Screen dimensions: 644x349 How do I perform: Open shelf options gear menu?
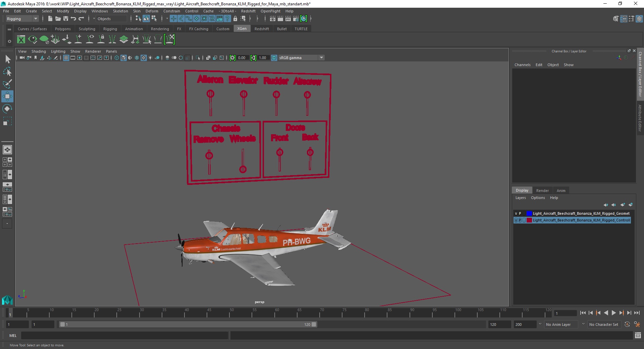coord(9,41)
